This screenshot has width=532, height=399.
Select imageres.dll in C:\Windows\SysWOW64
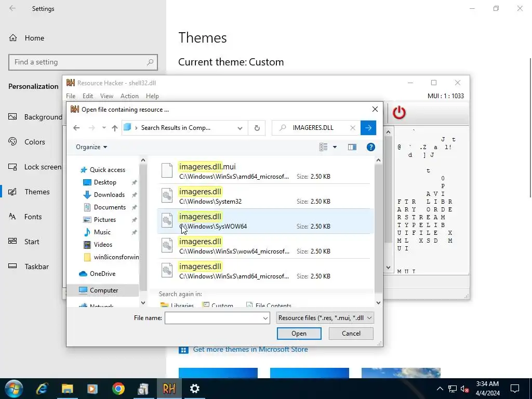tap(265, 221)
